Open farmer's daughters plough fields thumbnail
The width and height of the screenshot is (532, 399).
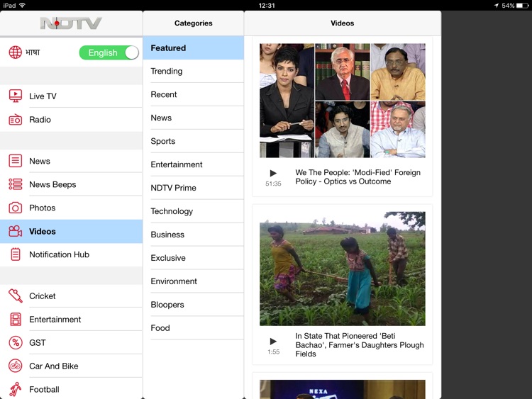(343, 269)
